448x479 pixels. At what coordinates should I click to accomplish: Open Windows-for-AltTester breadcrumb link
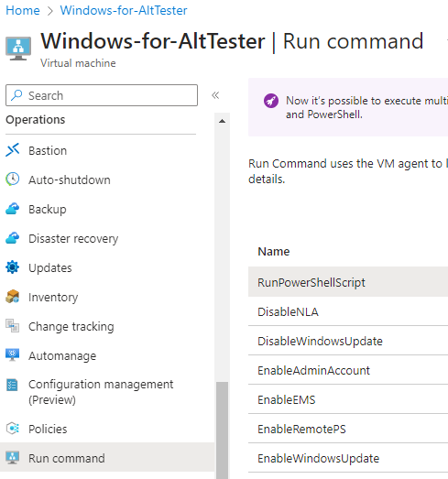124,11
